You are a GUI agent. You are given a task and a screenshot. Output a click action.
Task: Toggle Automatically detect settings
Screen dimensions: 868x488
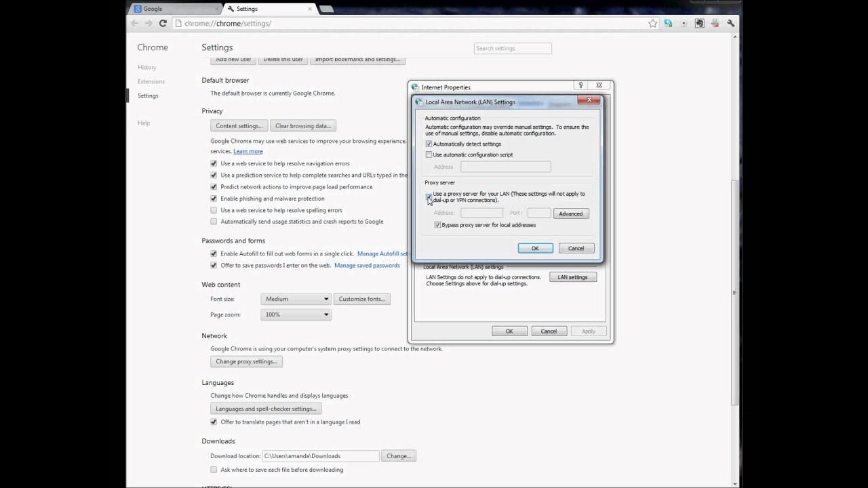[429, 144]
